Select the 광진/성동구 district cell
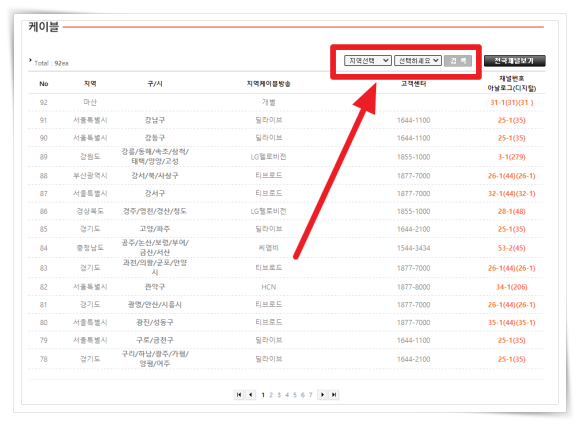The width and height of the screenshot is (580, 426). [x=155, y=322]
